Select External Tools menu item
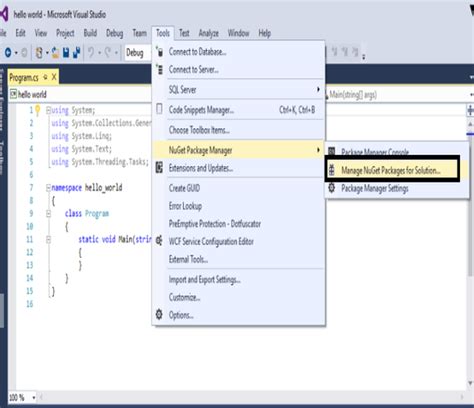 (x=238, y=259)
